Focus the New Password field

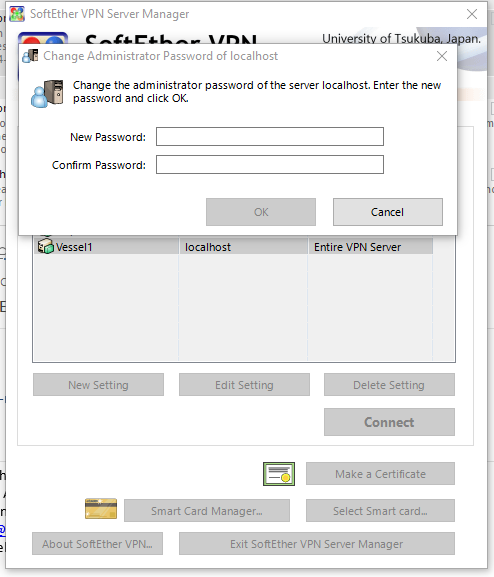pos(270,137)
